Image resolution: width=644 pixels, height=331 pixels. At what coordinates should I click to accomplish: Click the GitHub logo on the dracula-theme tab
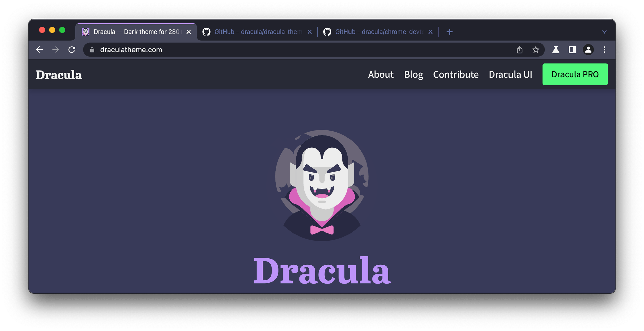coord(207,32)
